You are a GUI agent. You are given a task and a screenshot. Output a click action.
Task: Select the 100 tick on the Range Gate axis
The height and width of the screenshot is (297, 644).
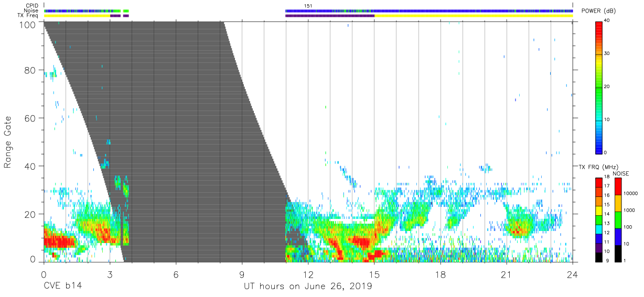pos(27,24)
